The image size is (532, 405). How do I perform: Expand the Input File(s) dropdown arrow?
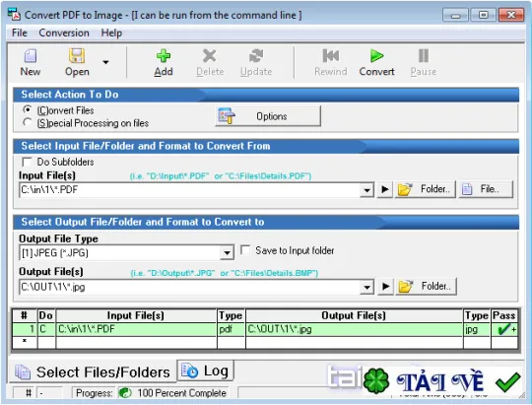coord(366,190)
